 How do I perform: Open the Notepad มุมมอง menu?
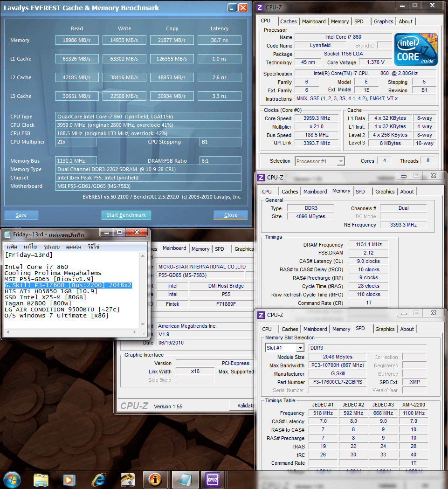[x=73, y=247]
